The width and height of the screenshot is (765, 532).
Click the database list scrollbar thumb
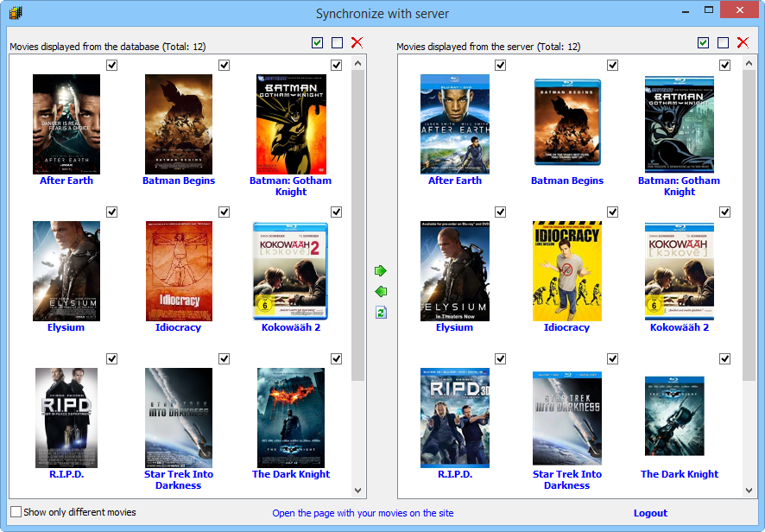(x=358, y=225)
